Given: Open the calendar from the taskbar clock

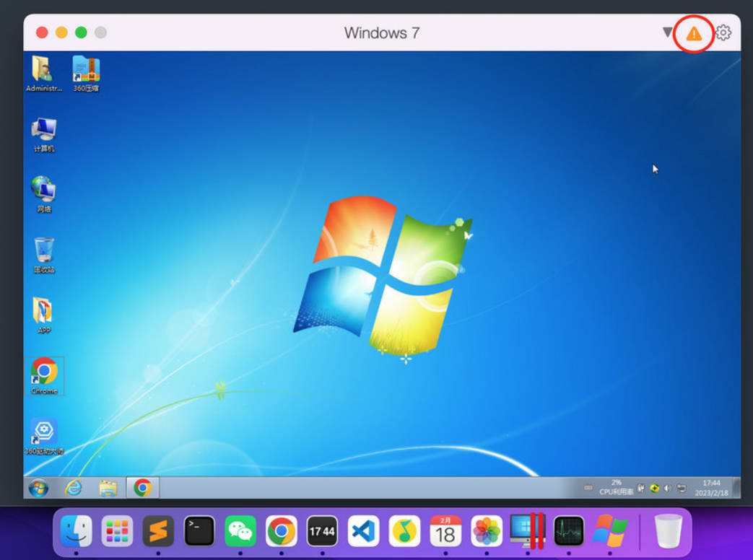Looking at the screenshot, I should [x=711, y=489].
